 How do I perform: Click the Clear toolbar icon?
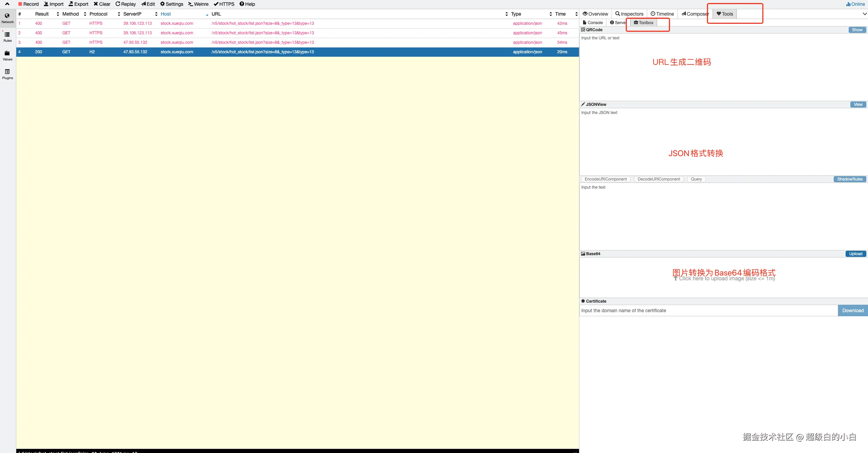point(102,4)
